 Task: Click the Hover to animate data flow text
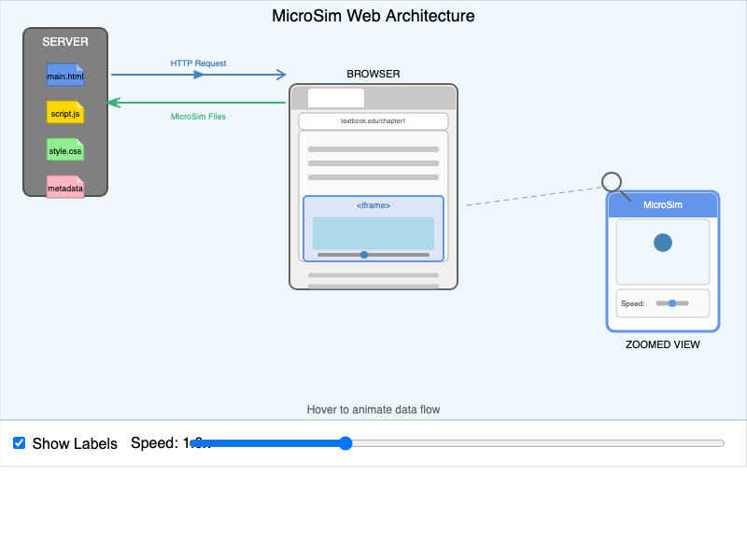pyautogui.click(x=373, y=409)
